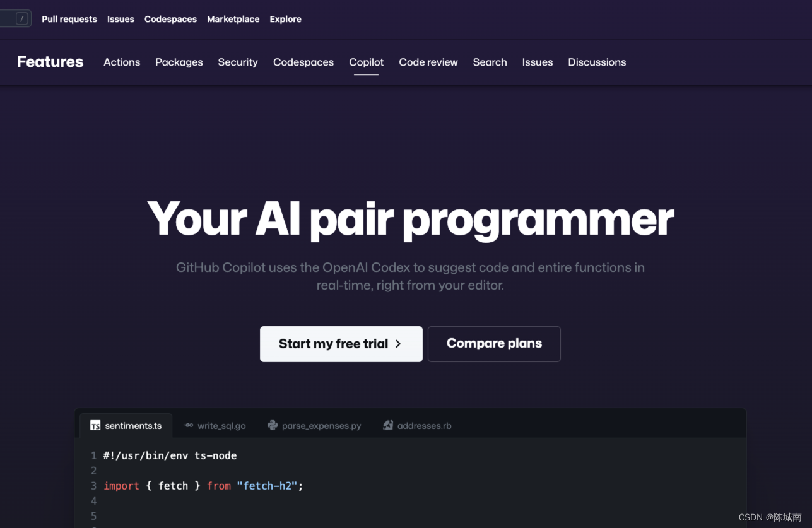Click the TypeScript icon on sentiments.ts tab
The image size is (812, 528).
pos(95,426)
